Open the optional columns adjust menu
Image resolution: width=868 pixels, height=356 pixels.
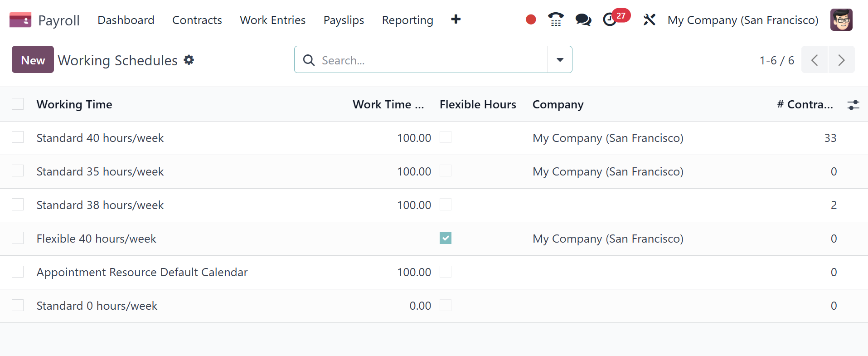pos(853,105)
